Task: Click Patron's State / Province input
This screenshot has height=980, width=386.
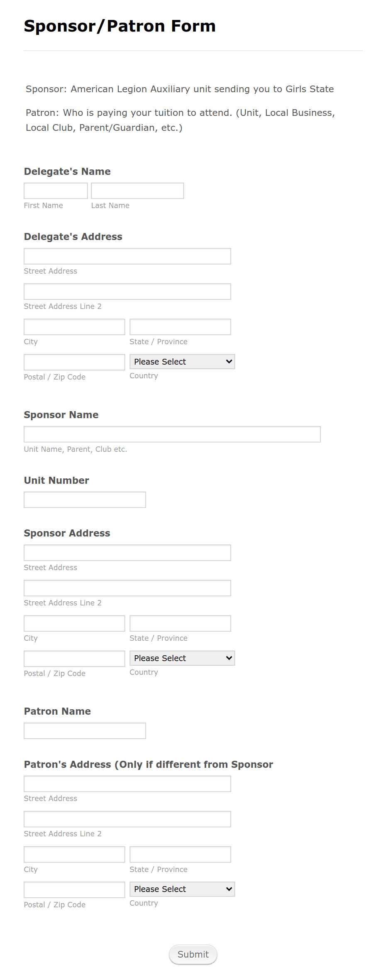Action: tap(180, 855)
